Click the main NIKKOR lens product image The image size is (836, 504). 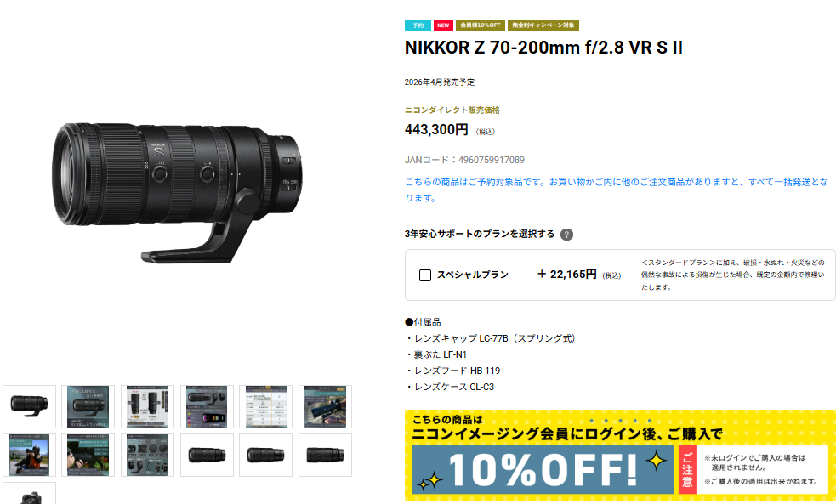[x=178, y=194]
